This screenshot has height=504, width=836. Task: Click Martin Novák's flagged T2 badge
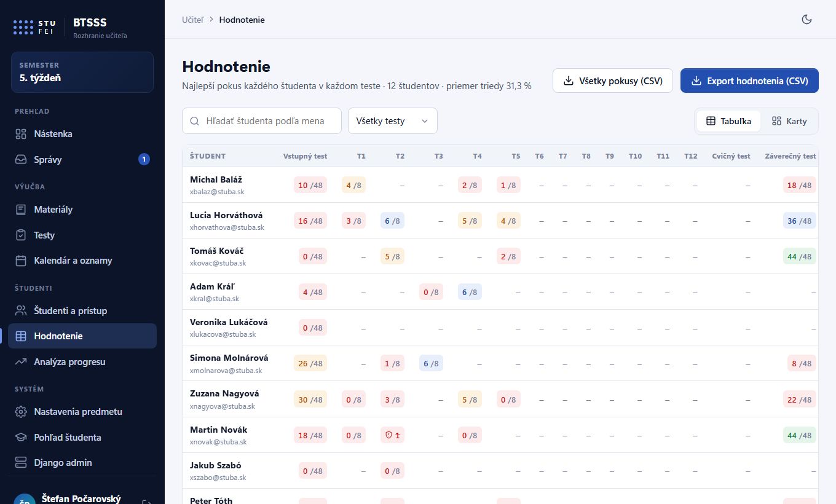point(392,435)
